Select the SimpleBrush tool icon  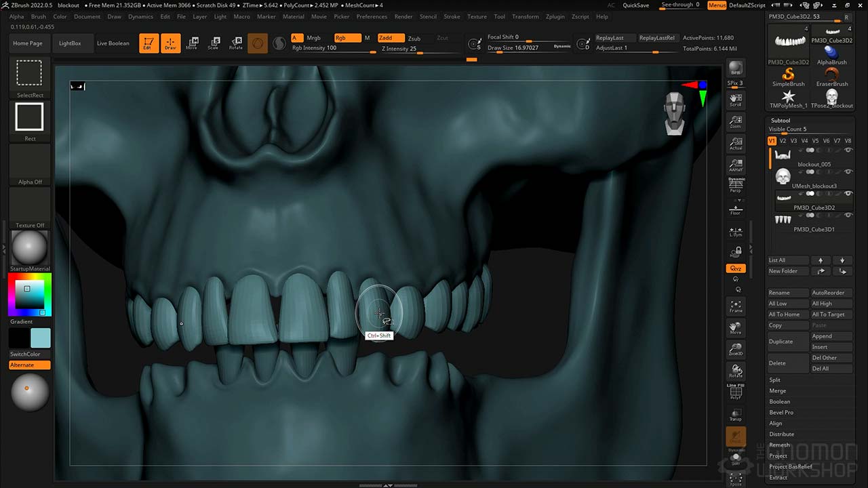788,75
